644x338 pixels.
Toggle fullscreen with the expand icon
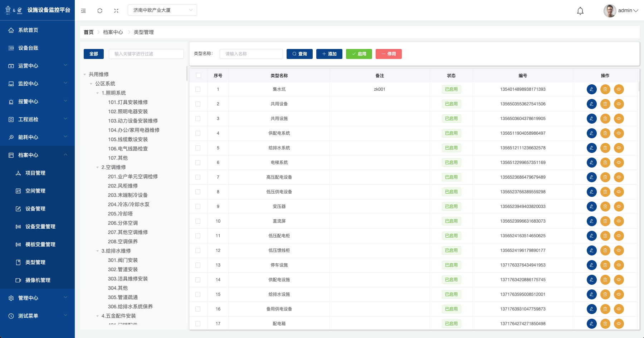pos(116,11)
